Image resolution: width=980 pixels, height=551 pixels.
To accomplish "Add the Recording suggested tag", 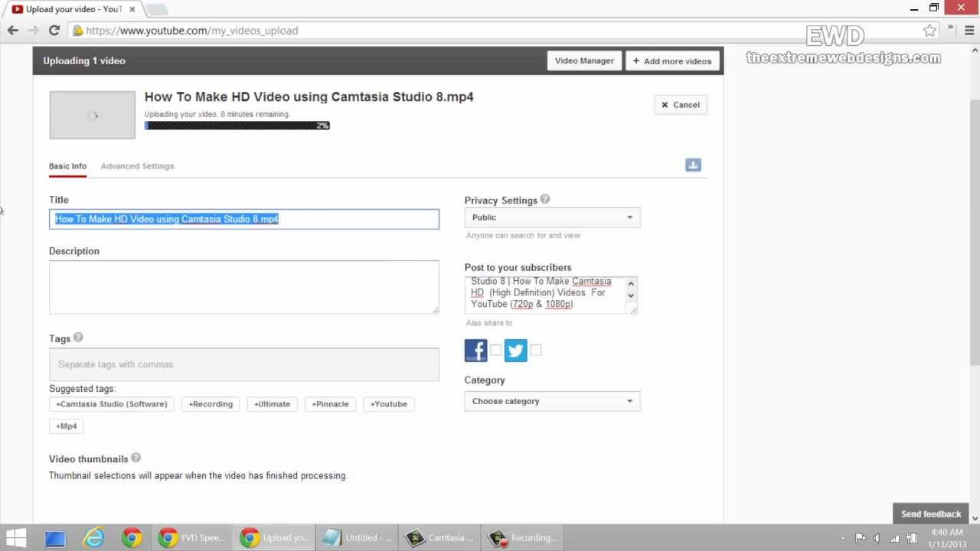I will point(211,404).
